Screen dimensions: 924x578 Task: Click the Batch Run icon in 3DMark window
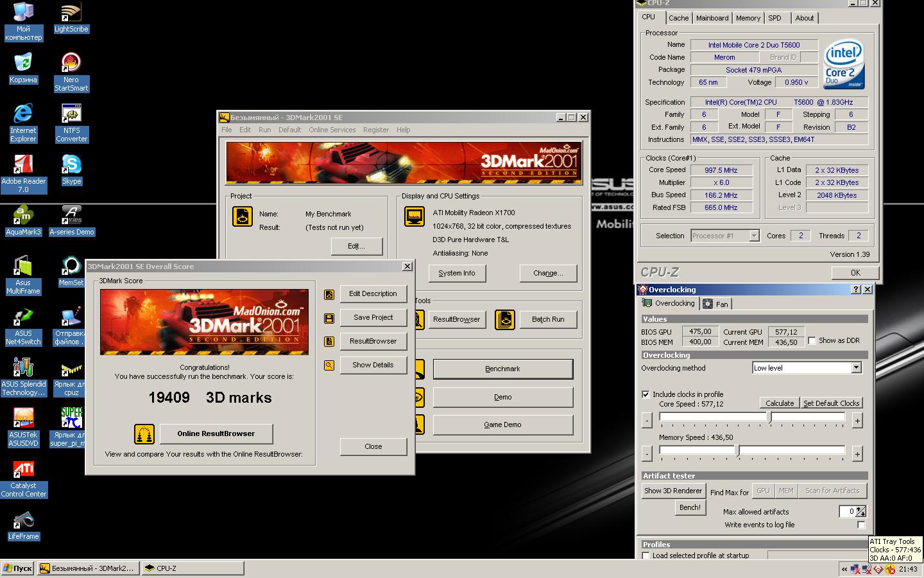pyautogui.click(x=505, y=319)
